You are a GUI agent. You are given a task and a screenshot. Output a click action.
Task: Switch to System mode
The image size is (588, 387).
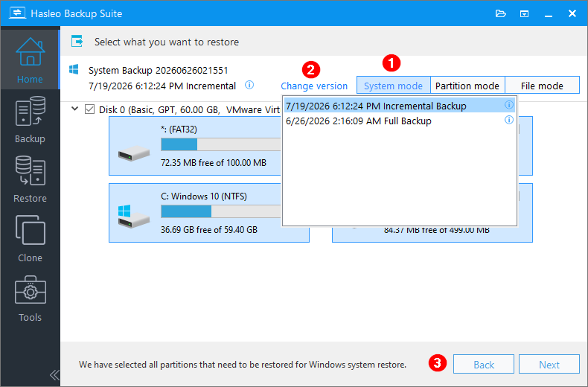pos(393,86)
